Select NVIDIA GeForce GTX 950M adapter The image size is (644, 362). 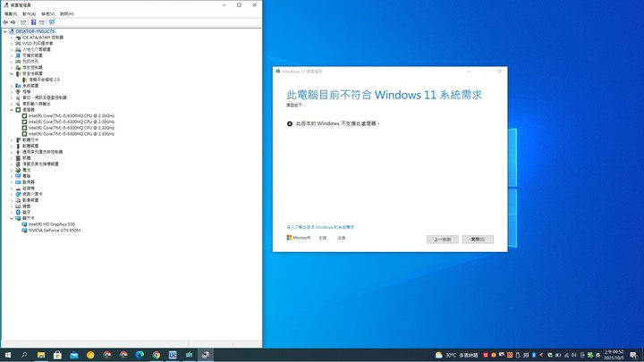tap(55, 231)
